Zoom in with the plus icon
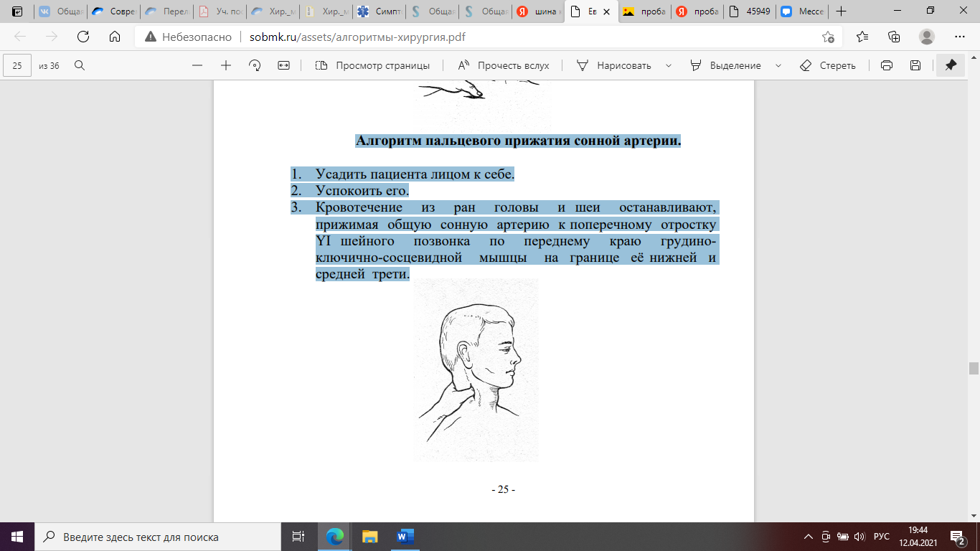 click(x=226, y=65)
